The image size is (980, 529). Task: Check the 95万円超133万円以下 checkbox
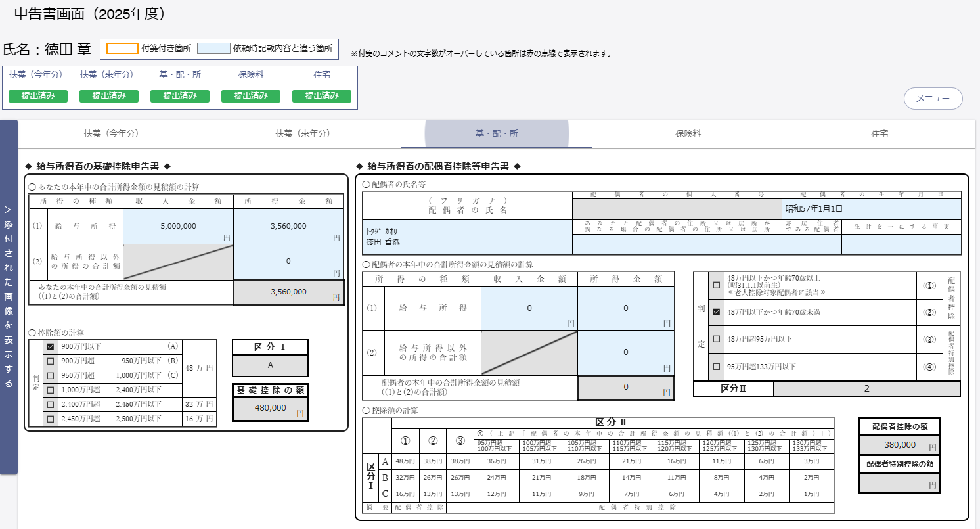click(x=717, y=367)
